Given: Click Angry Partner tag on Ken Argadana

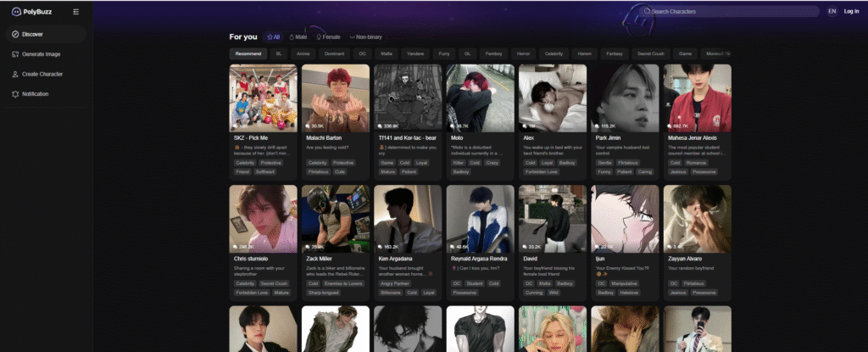Looking at the screenshot, I should [395, 283].
